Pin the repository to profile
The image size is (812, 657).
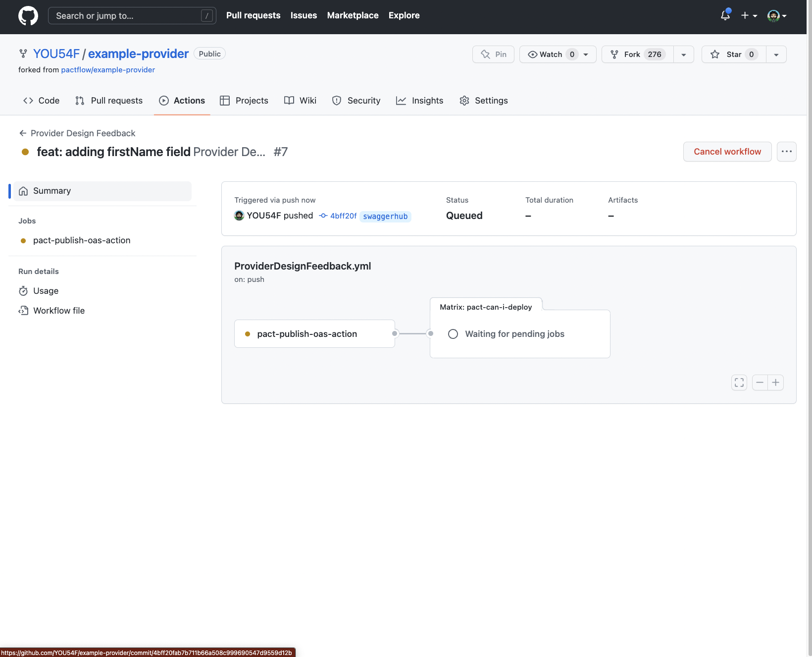coord(493,55)
